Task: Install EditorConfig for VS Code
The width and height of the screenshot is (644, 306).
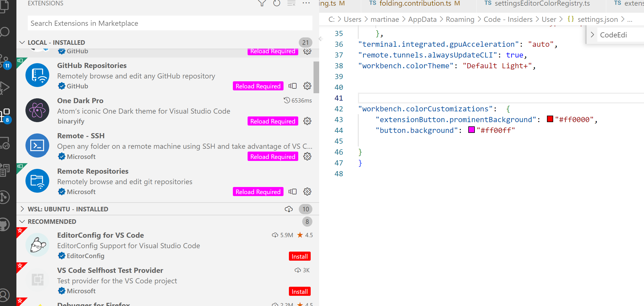Action: [x=299, y=256]
